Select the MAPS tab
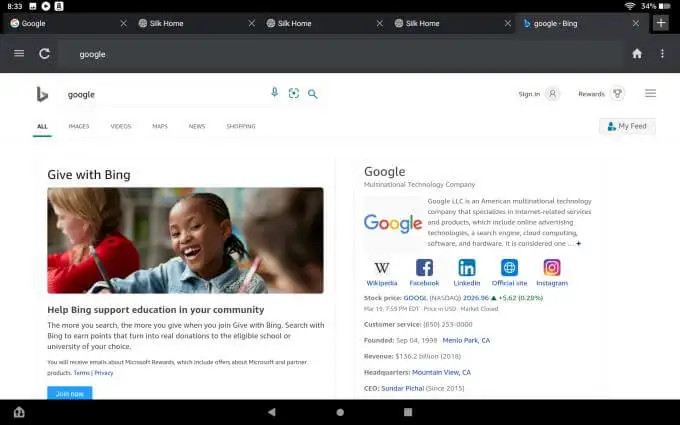Screen dimensions: 680x425 (160, 126)
